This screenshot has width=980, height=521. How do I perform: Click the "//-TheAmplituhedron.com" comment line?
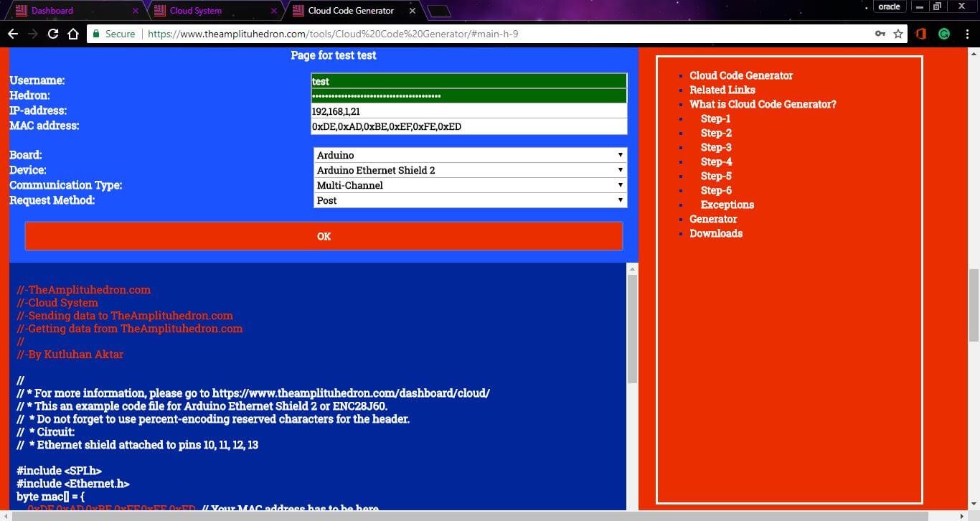coord(83,290)
